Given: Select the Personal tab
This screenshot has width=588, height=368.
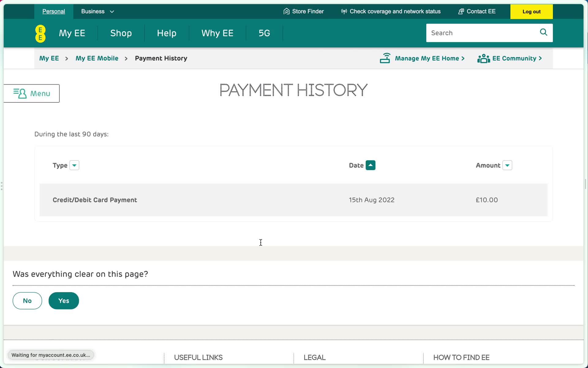Looking at the screenshot, I should [54, 11].
